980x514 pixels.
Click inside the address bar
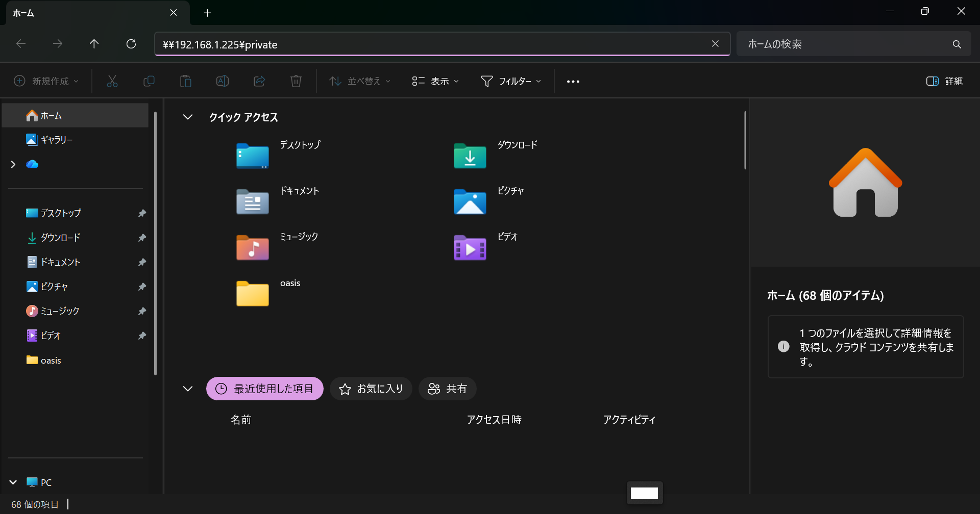[408, 44]
